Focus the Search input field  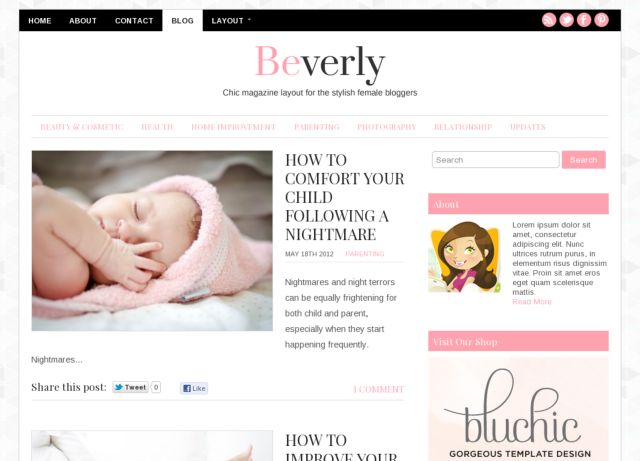click(496, 160)
